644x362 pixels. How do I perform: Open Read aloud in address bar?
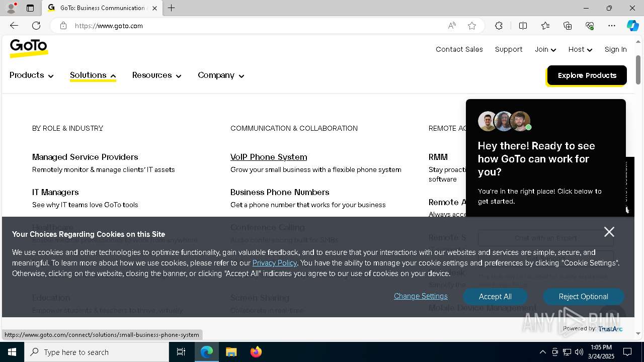point(452,26)
